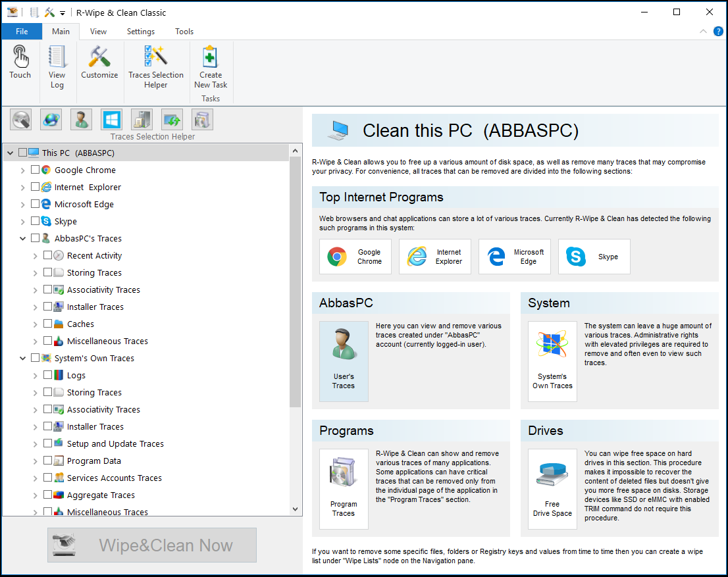
Task: Open Google Chrome tile in Top Internet Programs
Action: pos(355,257)
